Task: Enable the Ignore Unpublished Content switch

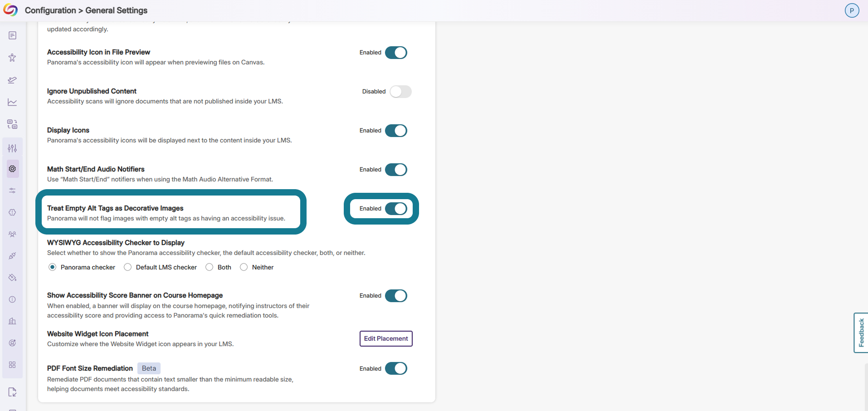Action: coord(400,92)
